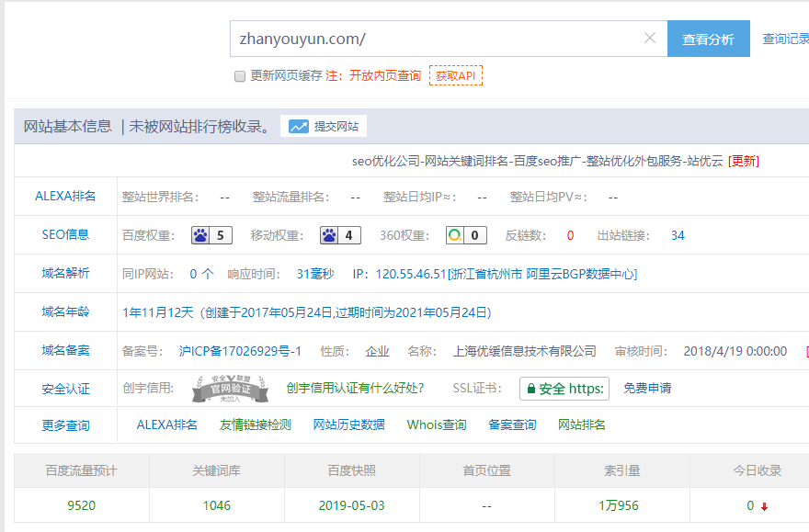Open the 沪ICP备17026929号-1 record link

pyautogui.click(x=240, y=352)
